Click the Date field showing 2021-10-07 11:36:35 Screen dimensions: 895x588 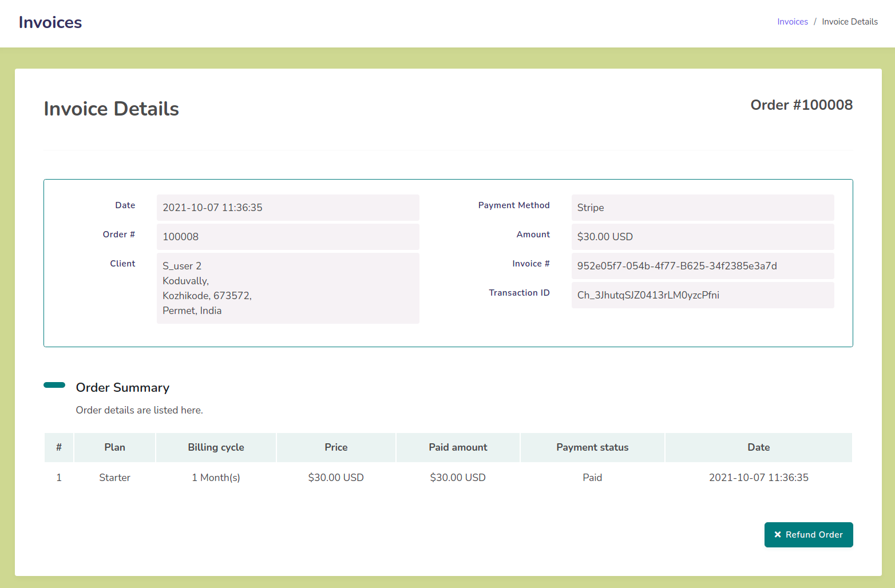287,208
